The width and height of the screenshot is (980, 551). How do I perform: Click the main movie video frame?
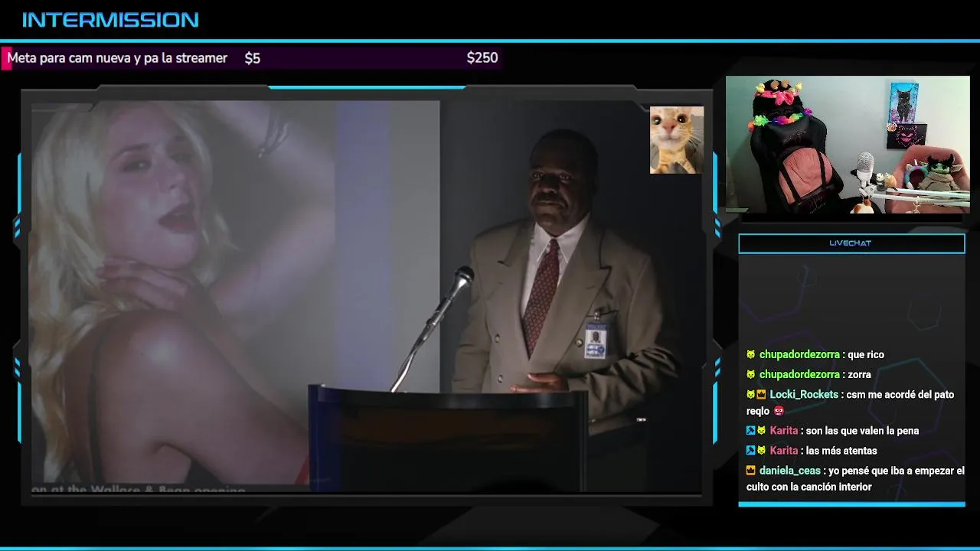[x=366, y=297]
